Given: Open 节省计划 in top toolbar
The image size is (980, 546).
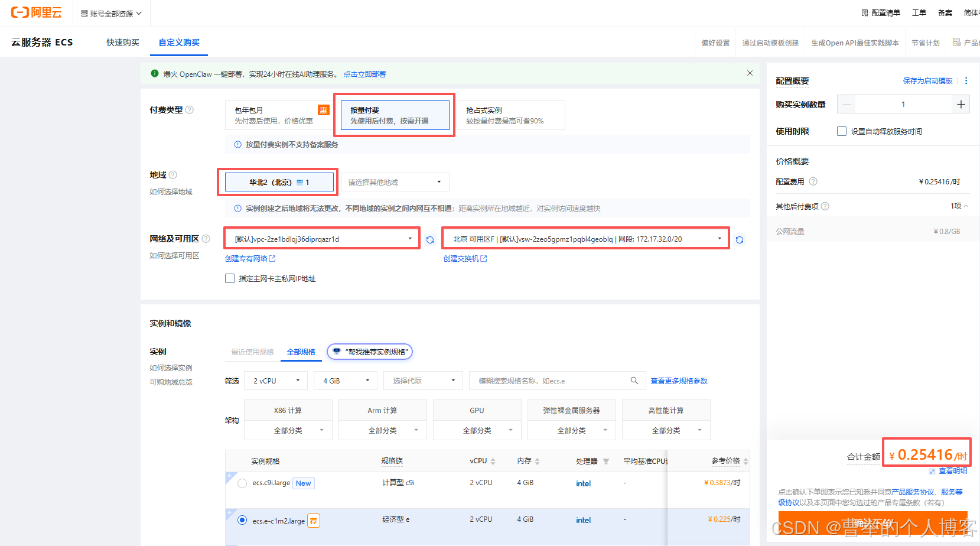Looking at the screenshot, I should [x=926, y=43].
